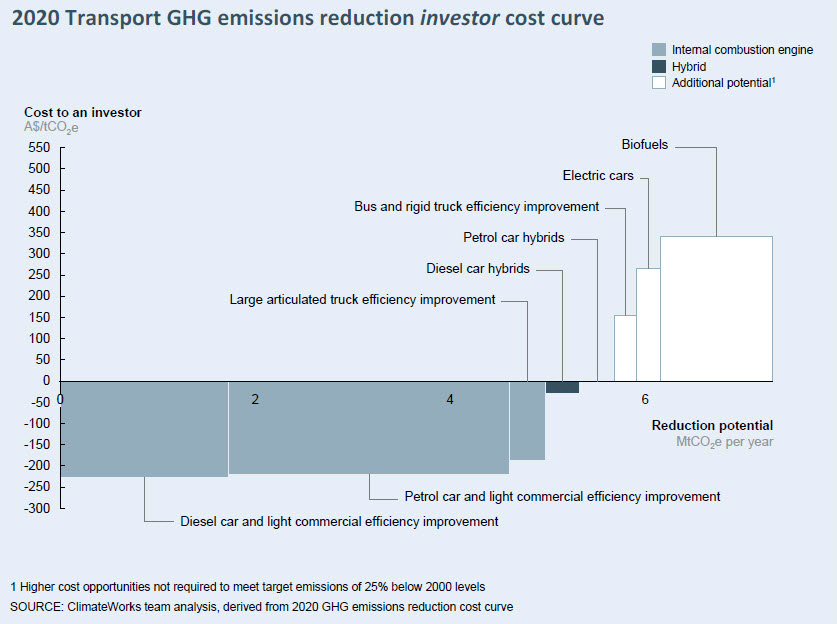Viewport: 837px width, 624px height.
Task: Select the Electric cars bar in chart
Action: click(648, 324)
